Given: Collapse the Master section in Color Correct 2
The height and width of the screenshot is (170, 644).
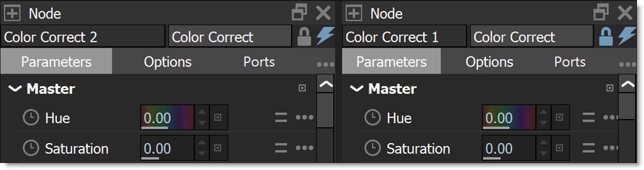Looking at the screenshot, I should point(15,89).
